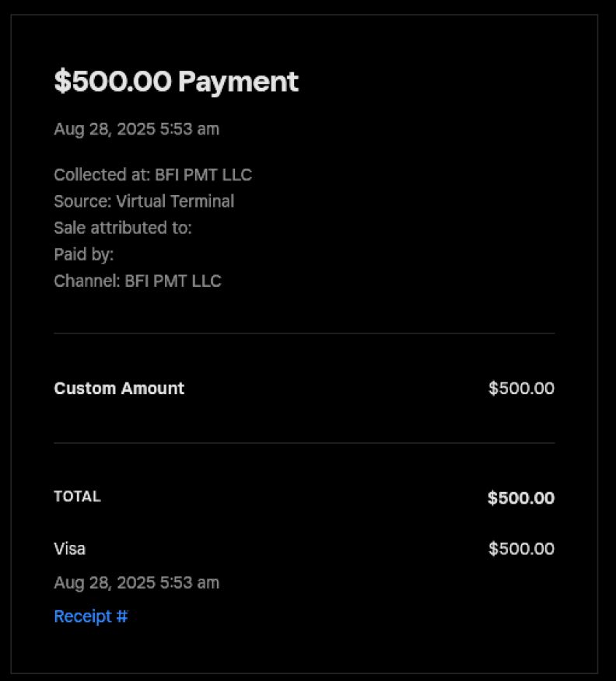Select the Visa payment method label
This screenshot has width=616, height=681.
[x=69, y=549]
